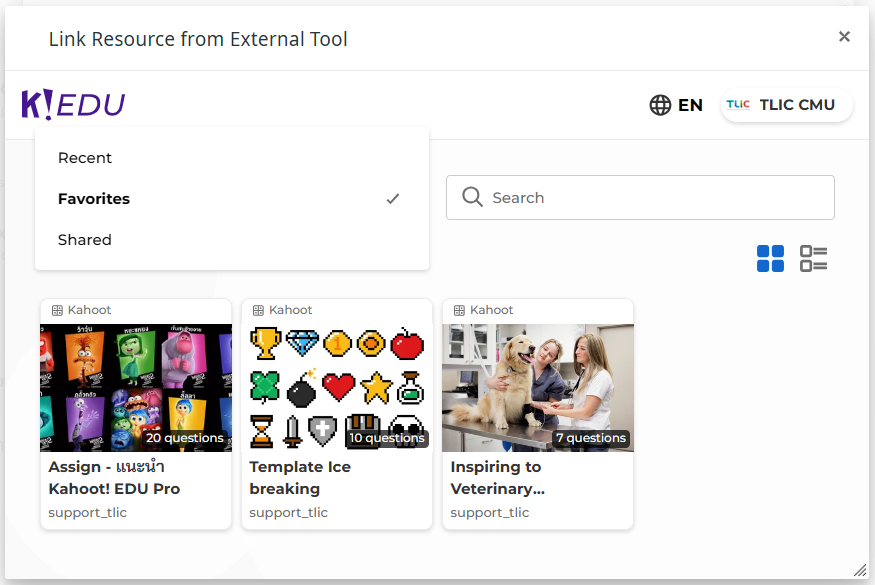This screenshot has width=875, height=585.
Task: Select Recent from the filter menu
Action: (85, 158)
